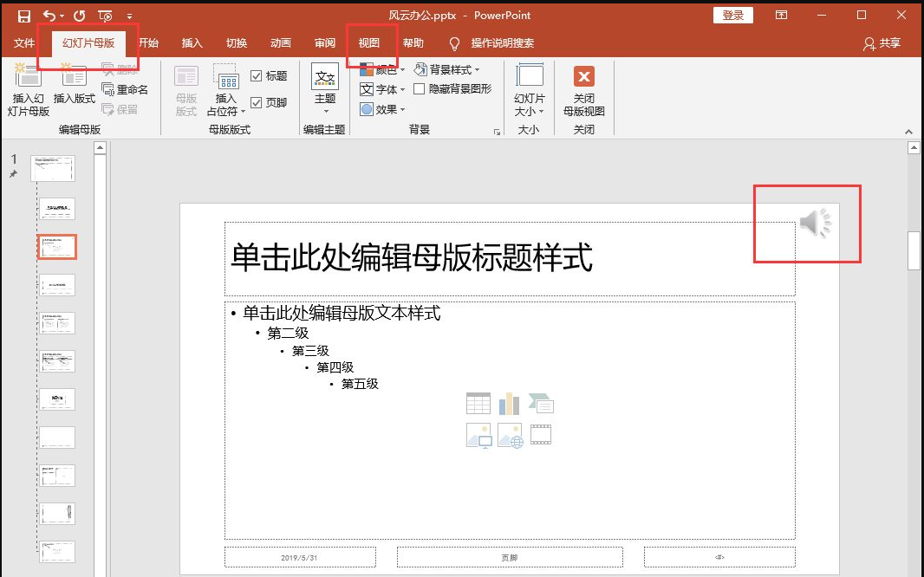This screenshot has height=577, width=924.
Task: Click the 保留 preserve master button
Action: coord(120,109)
